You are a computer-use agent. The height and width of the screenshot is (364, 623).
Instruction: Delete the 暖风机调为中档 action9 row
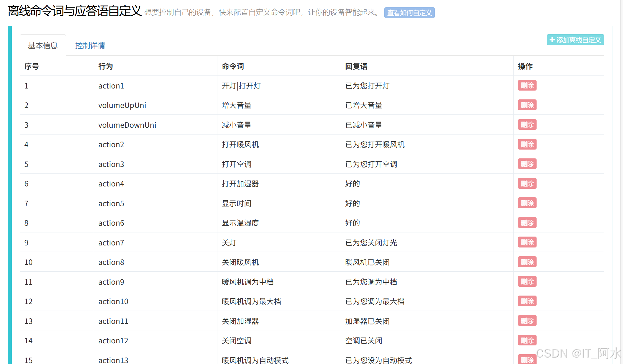[x=527, y=282]
